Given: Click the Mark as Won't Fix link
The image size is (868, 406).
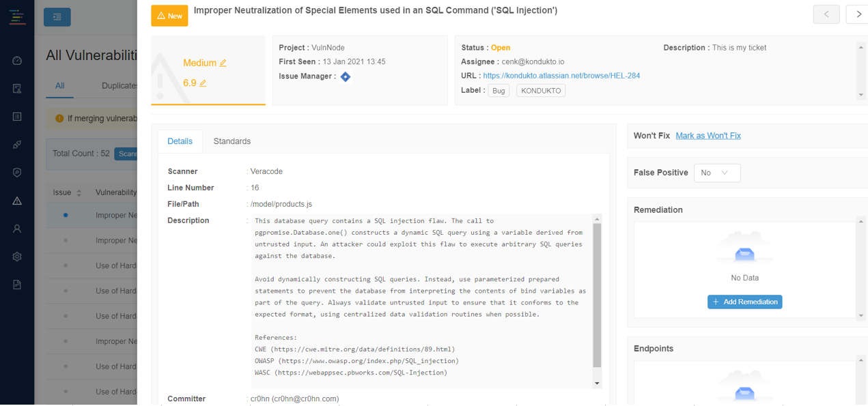Looking at the screenshot, I should tap(708, 136).
